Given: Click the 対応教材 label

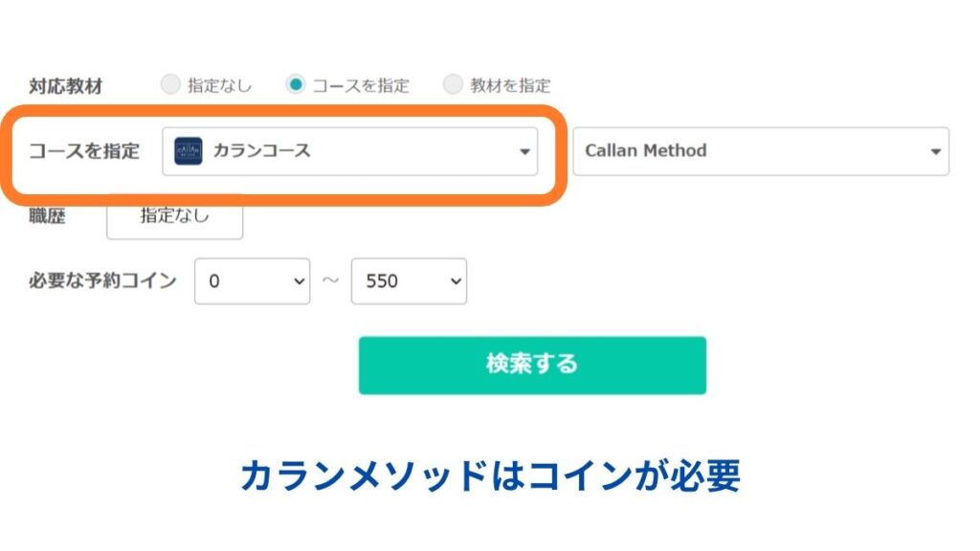Looking at the screenshot, I should 66,86.
